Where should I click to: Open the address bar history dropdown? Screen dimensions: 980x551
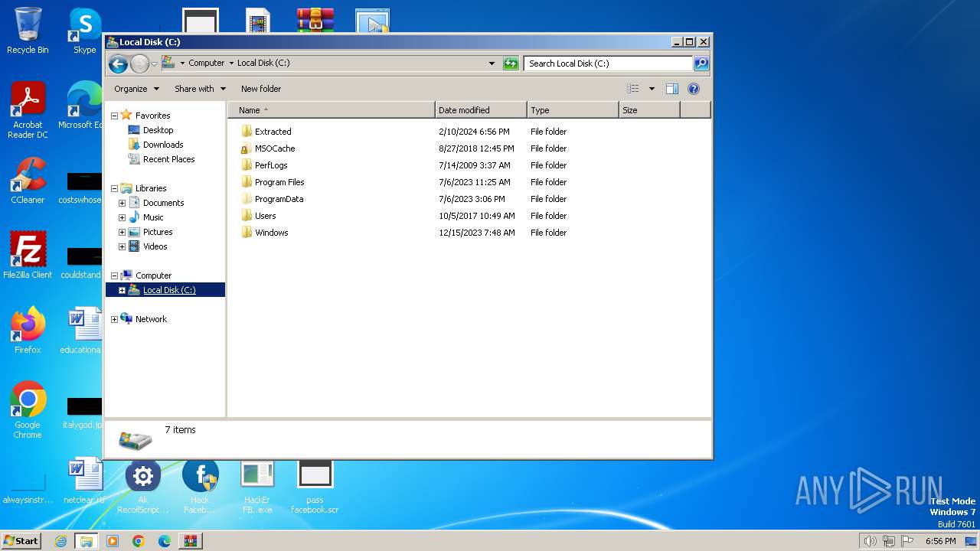[x=492, y=64]
